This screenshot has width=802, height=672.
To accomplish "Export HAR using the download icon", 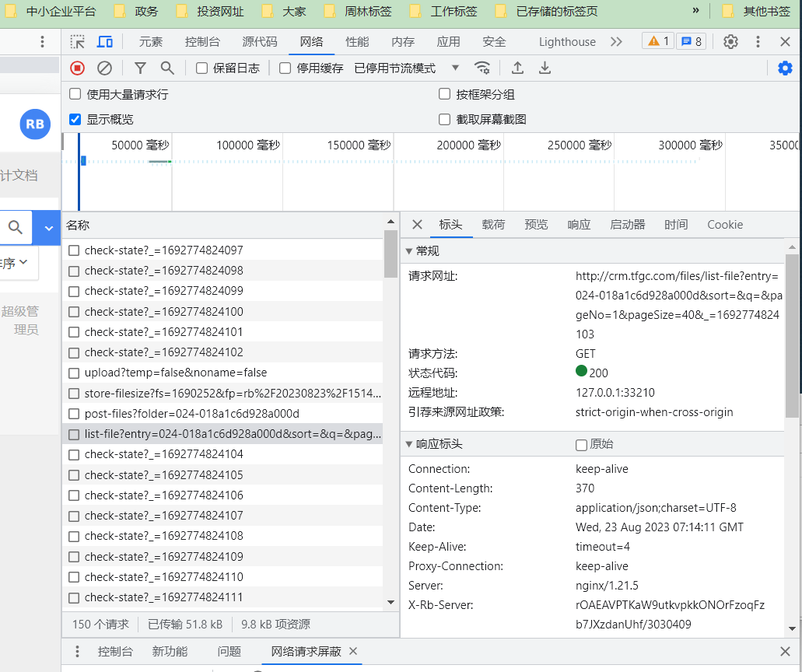I will (x=545, y=68).
